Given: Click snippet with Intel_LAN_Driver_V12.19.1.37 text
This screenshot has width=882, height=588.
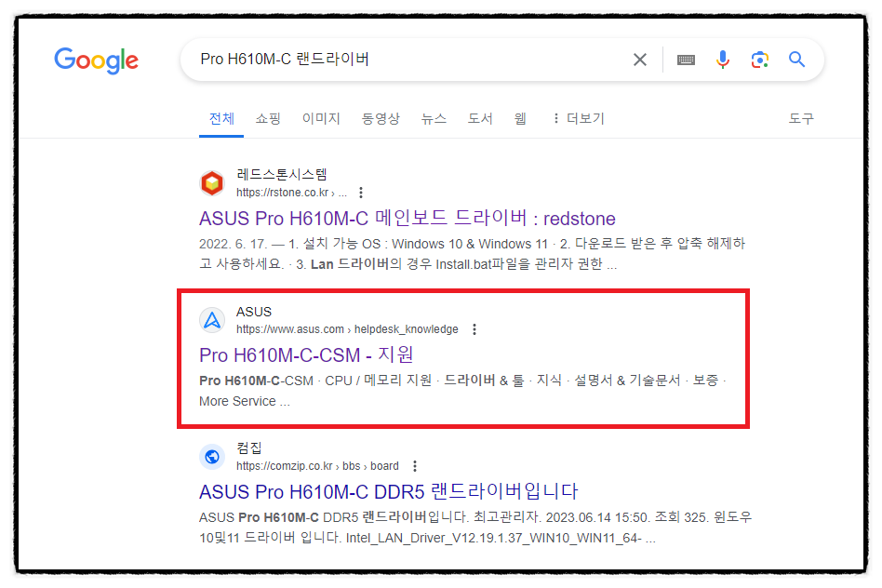Looking at the screenshot, I should click(x=475, y=528).
